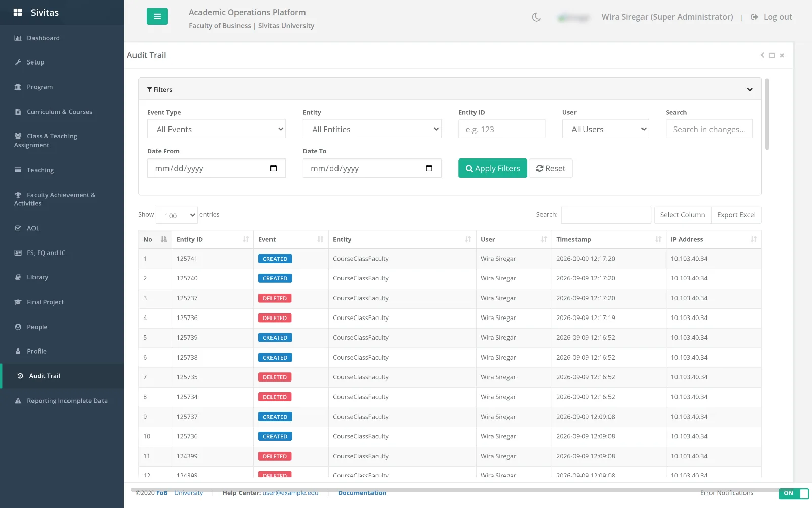Click the DELETED badge in row 11
This screenshot has height=508, width=812.
(x=275, y=456)
